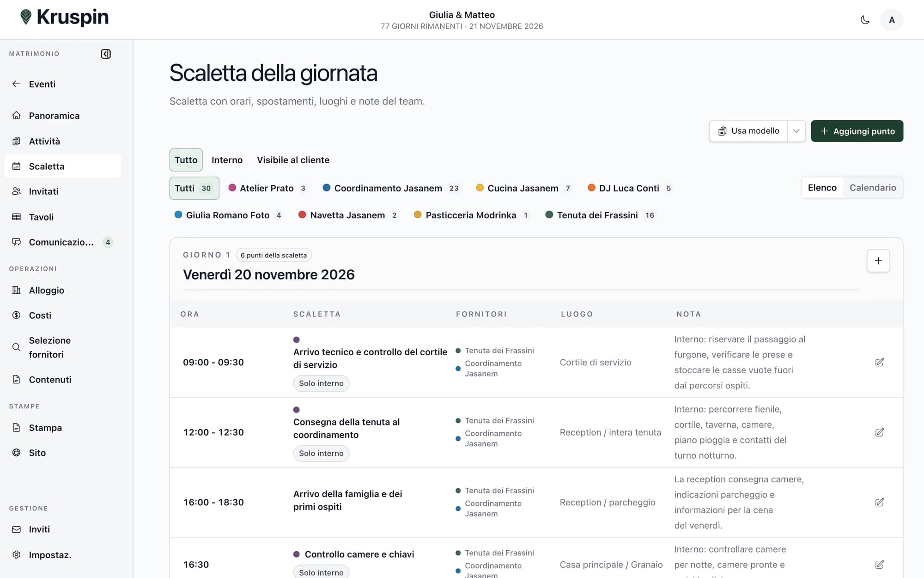924x578 pixels.
Task: Toggle dark mode with the moon icon
Action: pos(865,20)
